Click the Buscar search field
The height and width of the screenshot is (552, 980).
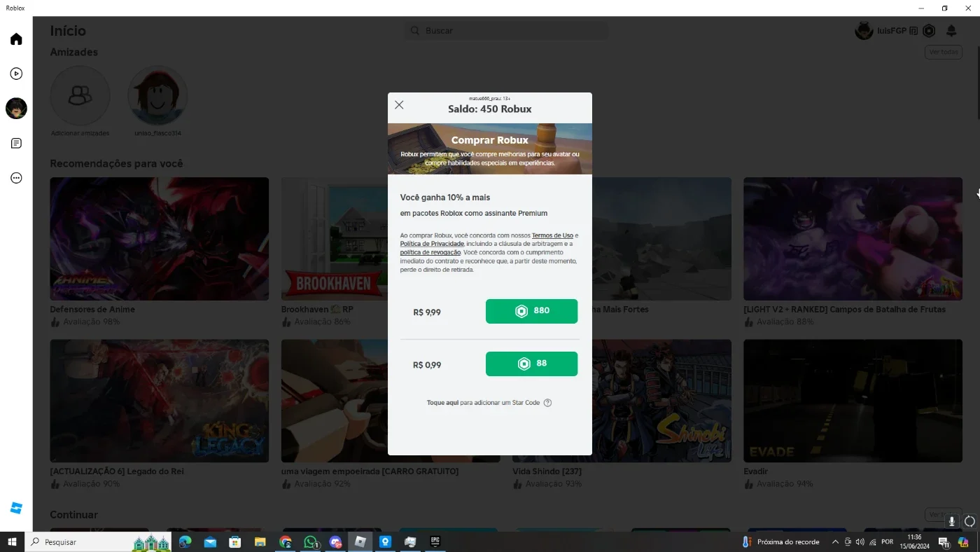pos(507,31)
